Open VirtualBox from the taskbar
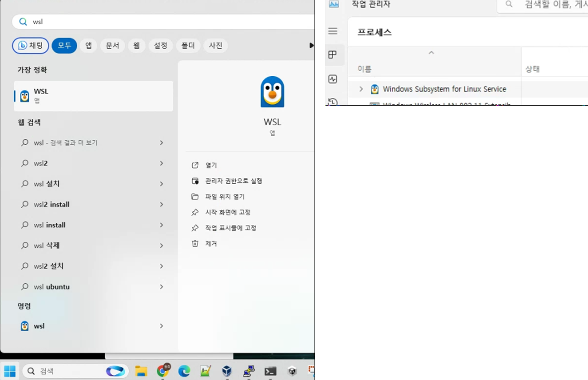The image size is (588, 380). click(227, 371)
